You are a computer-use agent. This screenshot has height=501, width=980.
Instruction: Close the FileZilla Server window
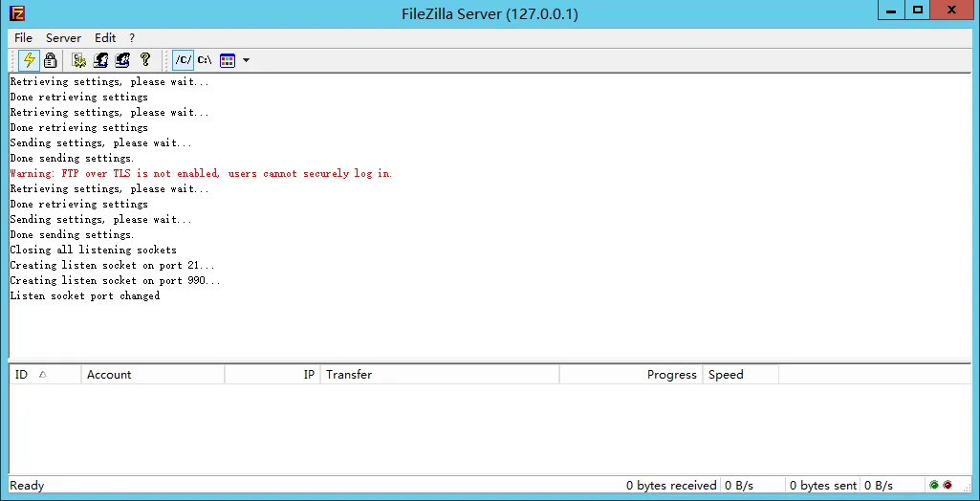click(x=951, y=11)
